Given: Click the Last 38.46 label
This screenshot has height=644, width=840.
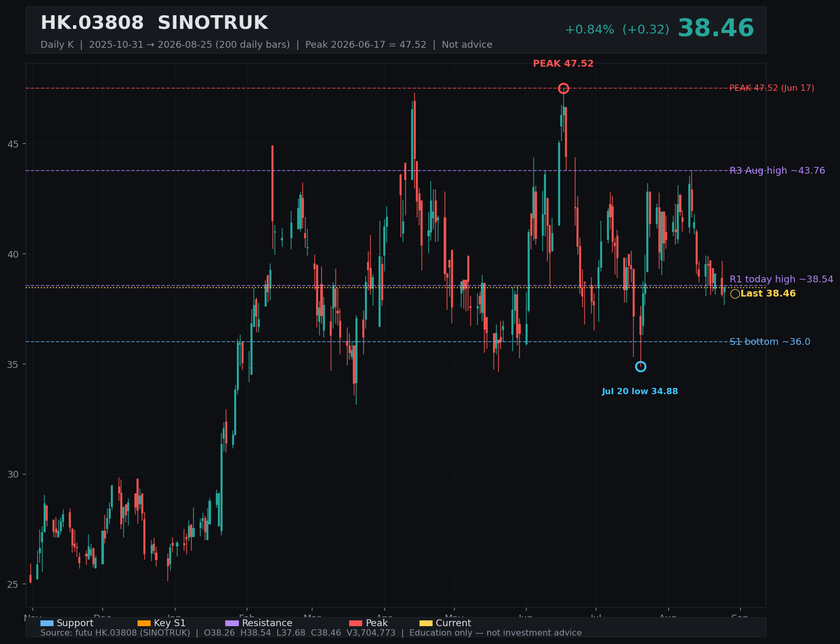Looking at the screenshot, I should (x=768, y=293).
